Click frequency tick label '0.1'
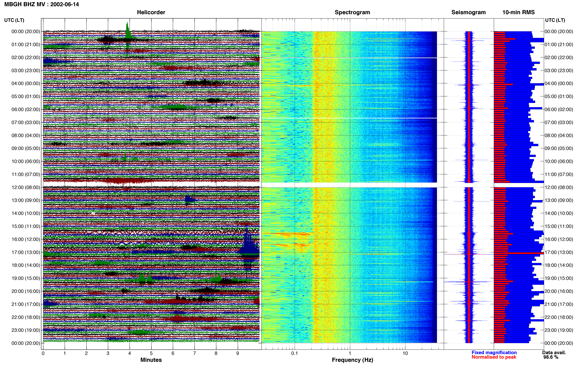This screenshot has width=588, height=368. (x=295, y=353)
